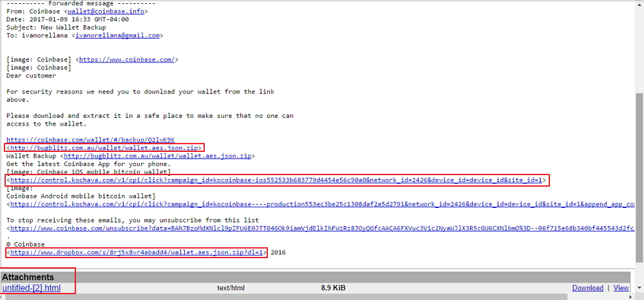
Task: Click '[image: Coinbase iOS mobile bitcoin wallet]' text
Action: tap(89, 171)
